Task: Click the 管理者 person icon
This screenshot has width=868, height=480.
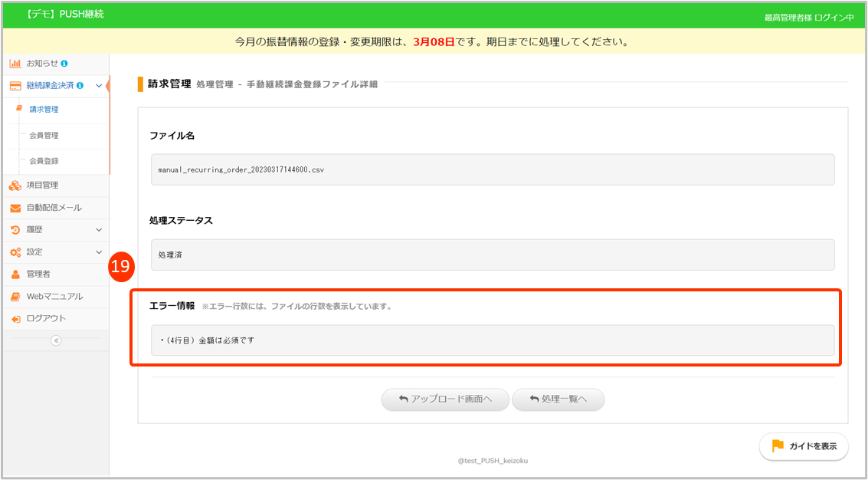Action: tap(15, 274)
